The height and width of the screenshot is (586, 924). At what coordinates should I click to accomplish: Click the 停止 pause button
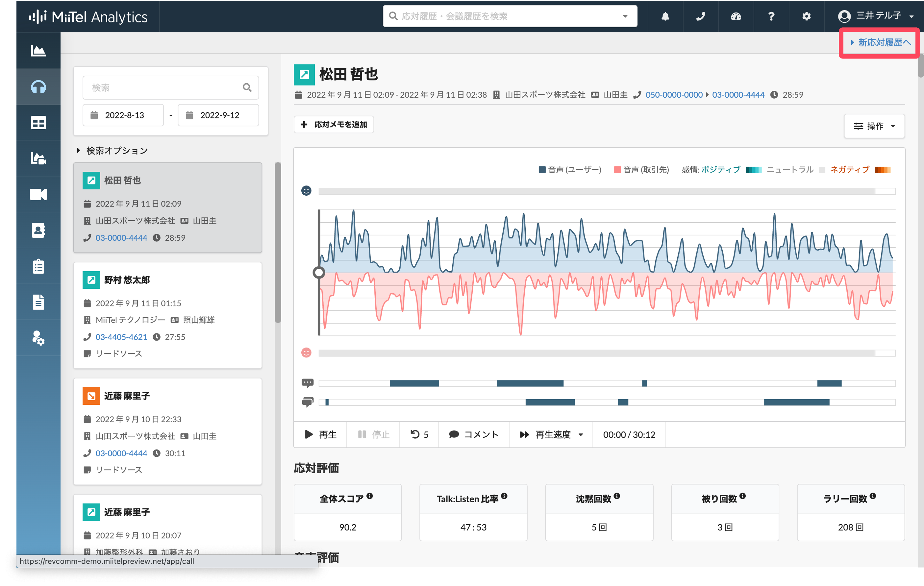[x=373, y=434]
